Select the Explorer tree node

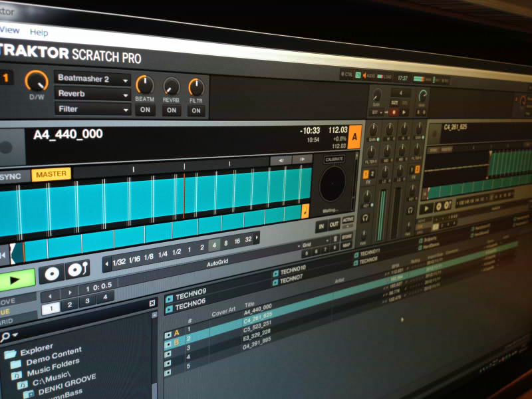[37, 348]
